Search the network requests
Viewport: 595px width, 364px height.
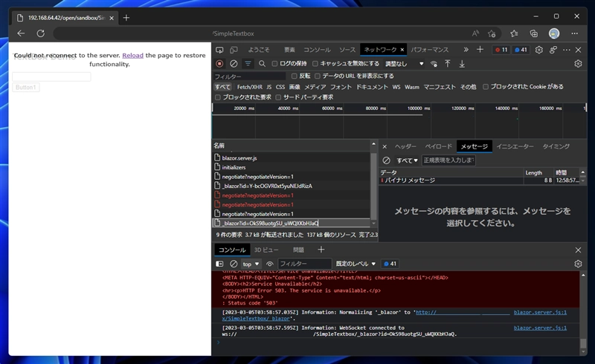click(x=263, y=64)
